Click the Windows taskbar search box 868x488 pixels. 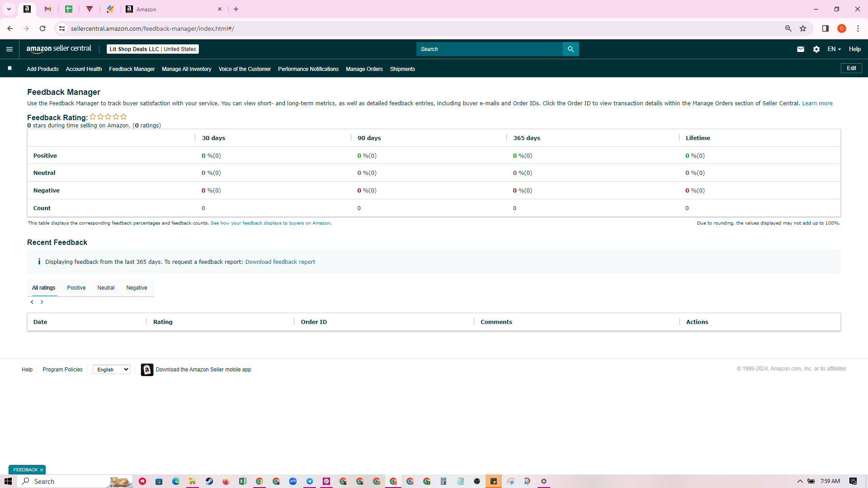(75, 481)
